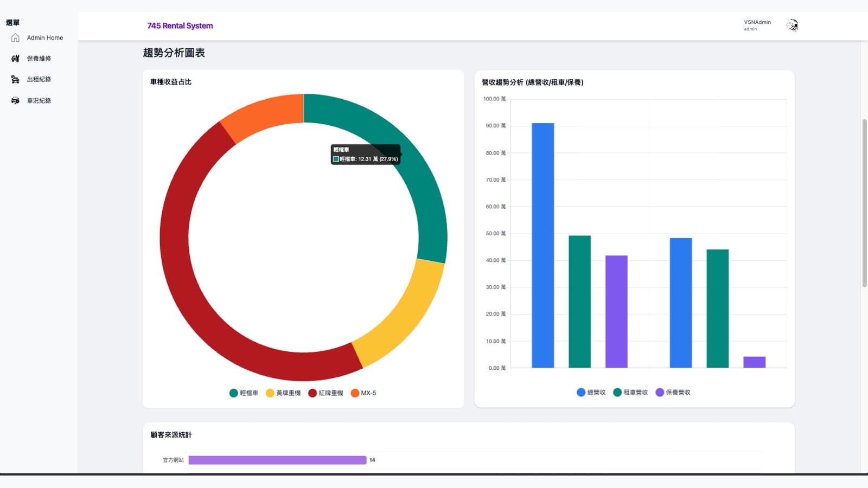Viewport: 868px width, 488px height.
Task: Click the first group's tall purple 保養營收 bar
Action: (616, 312)
